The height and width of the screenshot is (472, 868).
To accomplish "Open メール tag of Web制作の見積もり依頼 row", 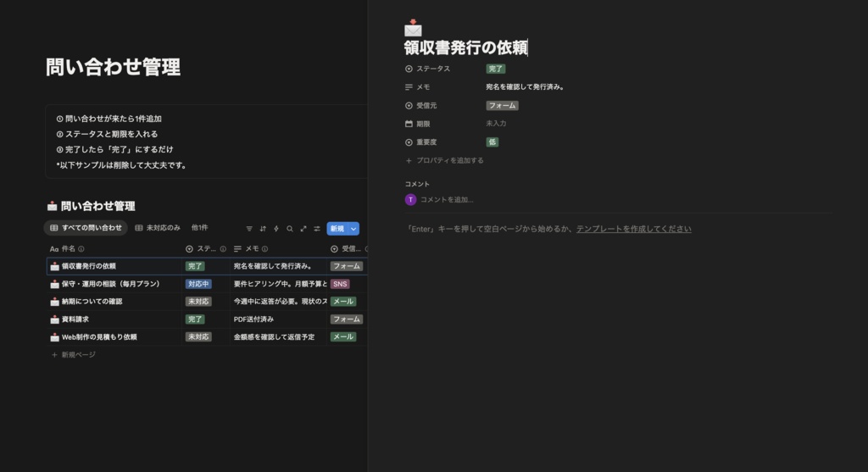I will (343, 336).
